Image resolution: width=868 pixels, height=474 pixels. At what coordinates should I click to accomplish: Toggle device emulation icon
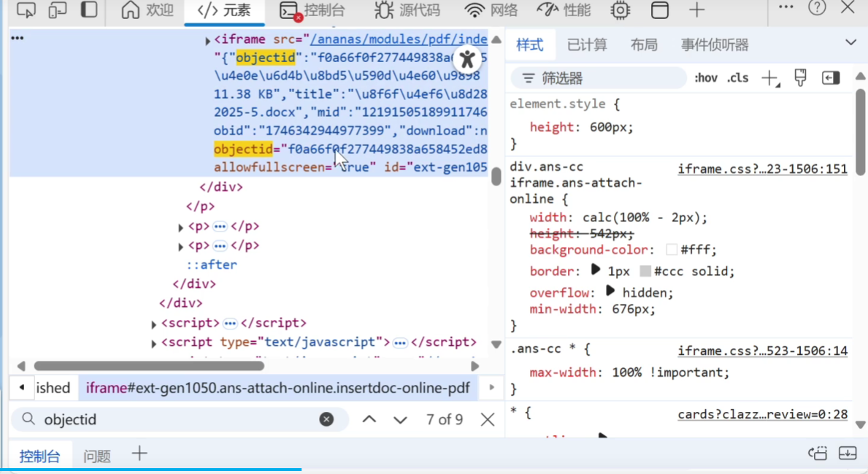point(58,9)
